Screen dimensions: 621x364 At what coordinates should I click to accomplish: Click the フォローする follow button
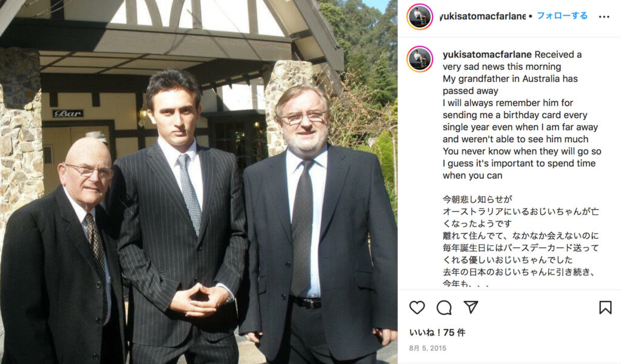pos(562,16)
